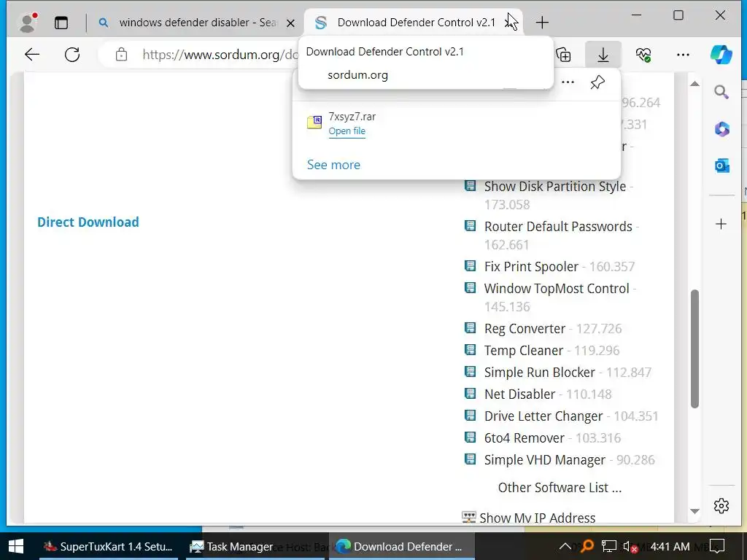
Task: Close the windows defender disabler tab
Action: pos(290,23)
